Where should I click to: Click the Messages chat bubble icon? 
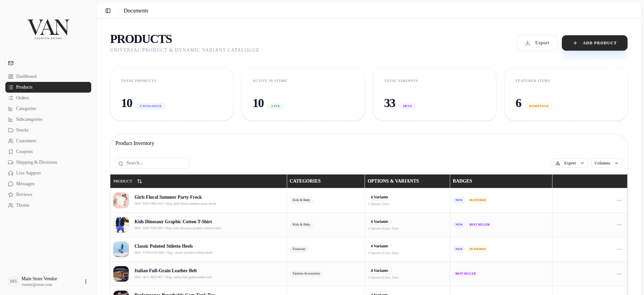(11, 184)
